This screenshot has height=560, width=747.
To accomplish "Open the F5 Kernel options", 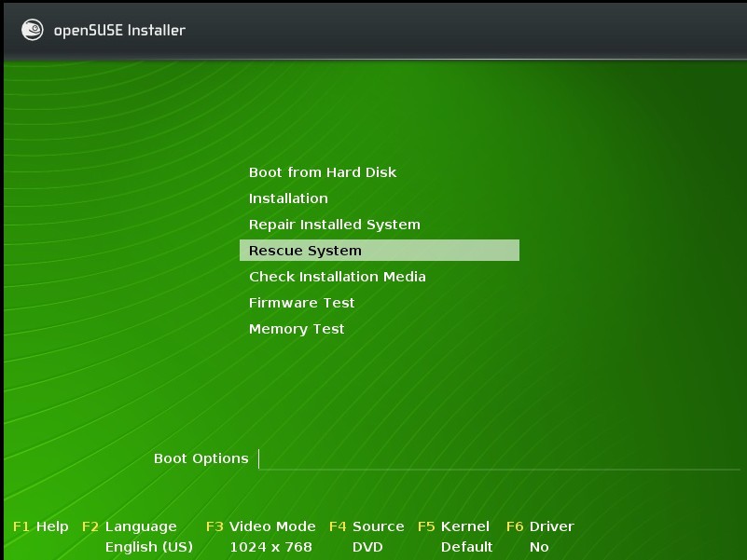I will 453,526.
